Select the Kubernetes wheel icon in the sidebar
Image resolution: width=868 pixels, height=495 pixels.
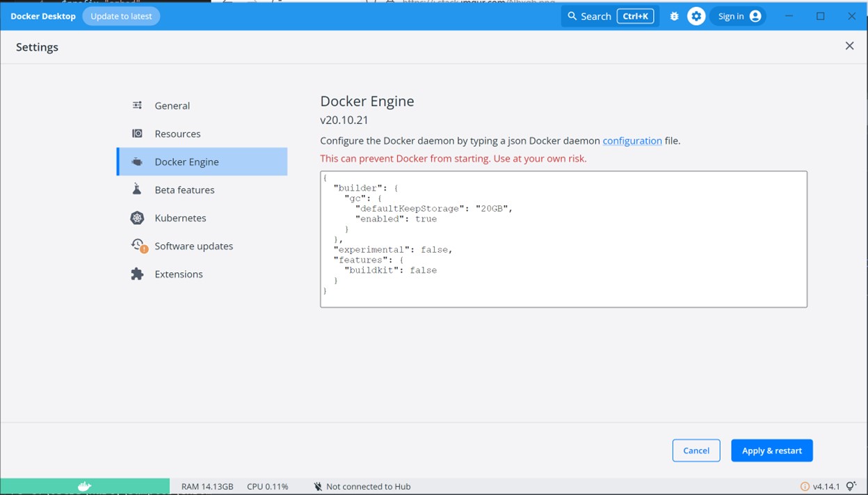click(138, 218)
